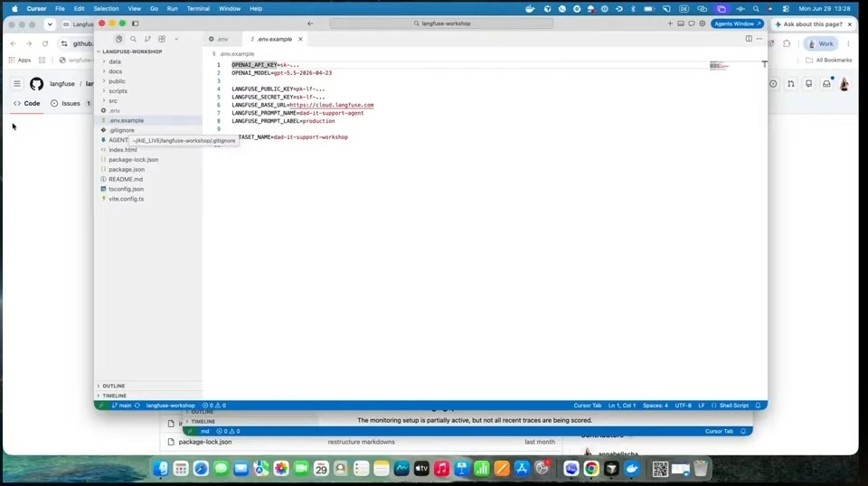Toggle the bottom panel layout icon
Screen dimensions: 868x486
point(681,23)
